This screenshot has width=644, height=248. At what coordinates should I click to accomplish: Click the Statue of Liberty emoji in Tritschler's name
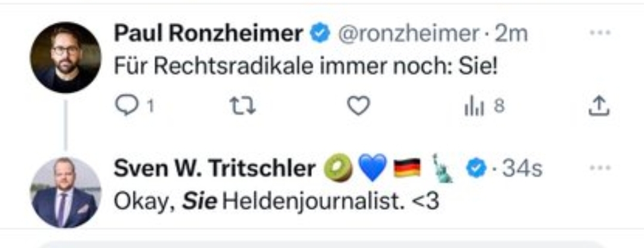point(443,168)
